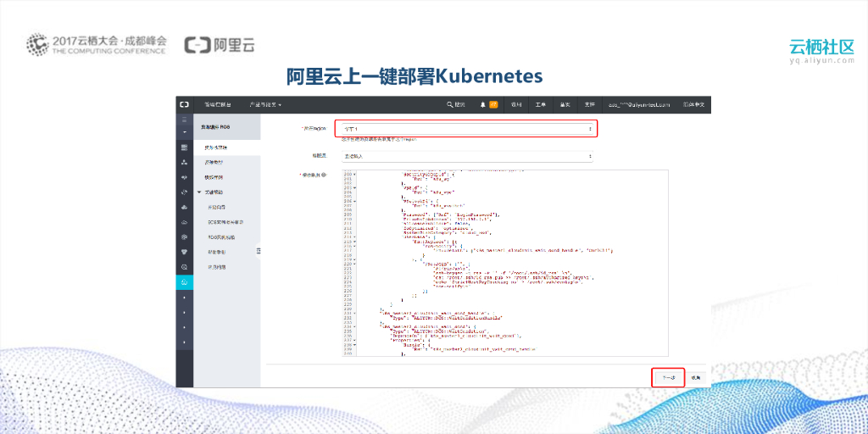The width and height of the screenshot is (868, 434).
Task: Click the cancel button beside 下一步
Action: click(697, 377)
